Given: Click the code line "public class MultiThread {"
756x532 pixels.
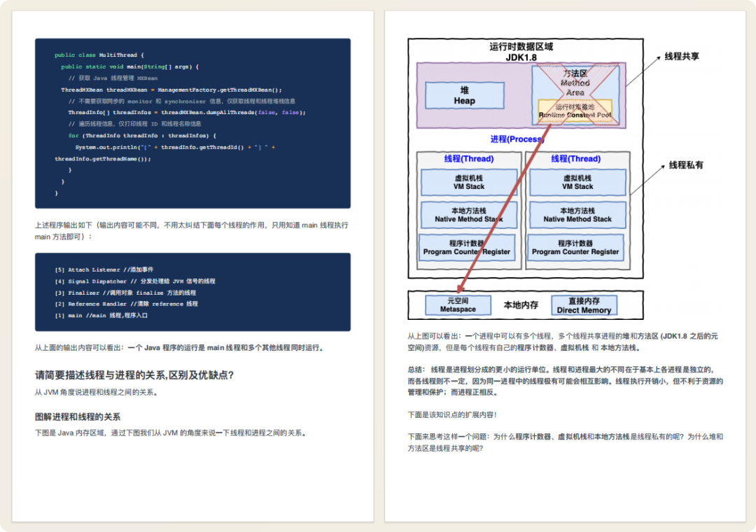Looking at the screenshot, I should coord(99,55).
